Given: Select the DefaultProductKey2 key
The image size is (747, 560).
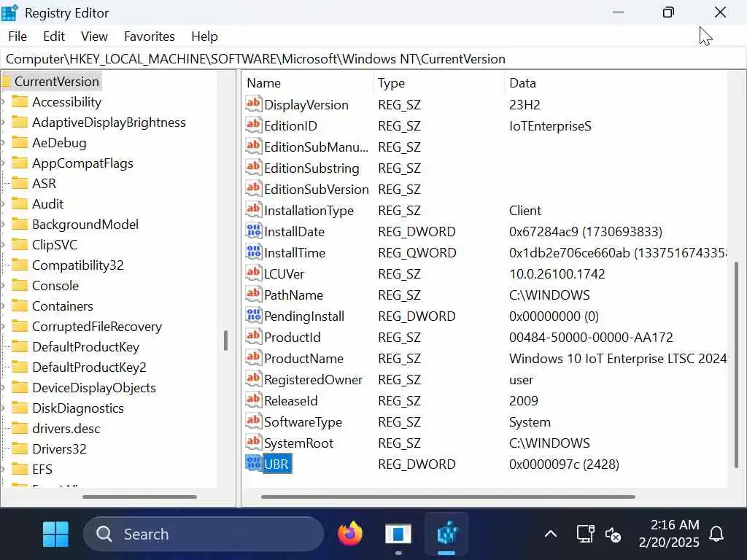Looking at the screenshot, I should point(89,367).
